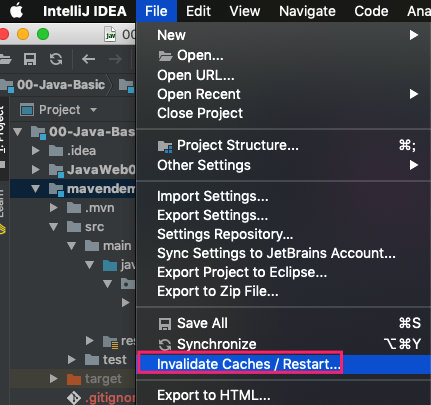Open Project Structure...
431x405 pixels.
(283, 145)
